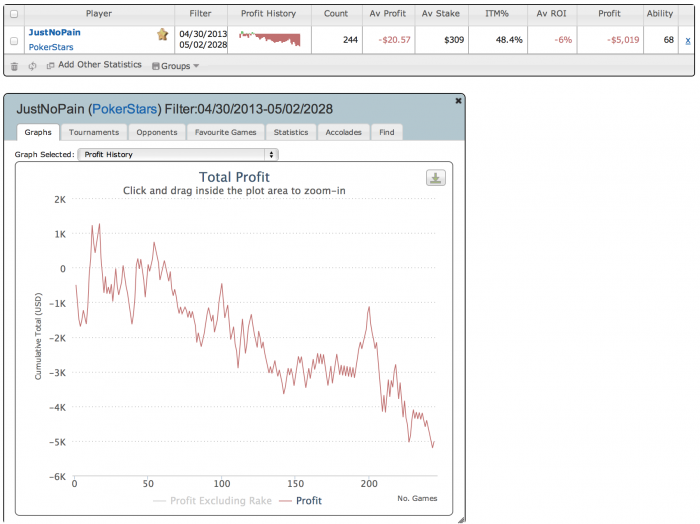Click the Filter column header
The image size is (700, 524).
click(x=200, y=13)
